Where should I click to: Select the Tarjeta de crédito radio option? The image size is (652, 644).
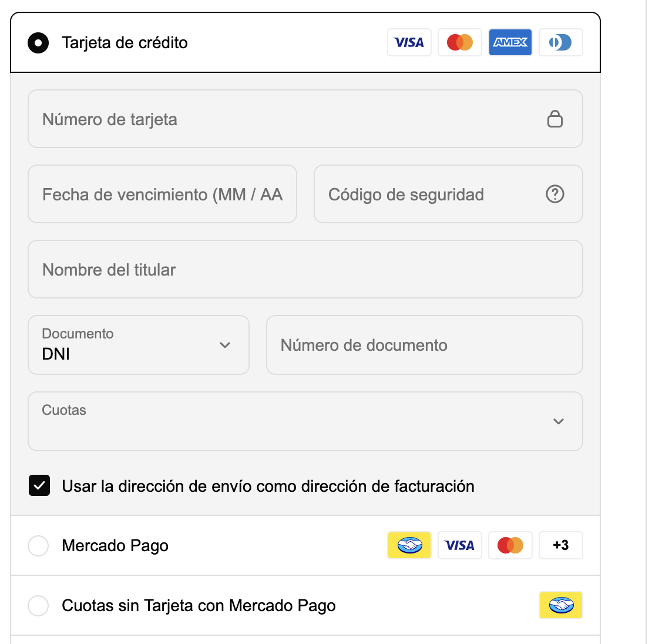point(39,43)
